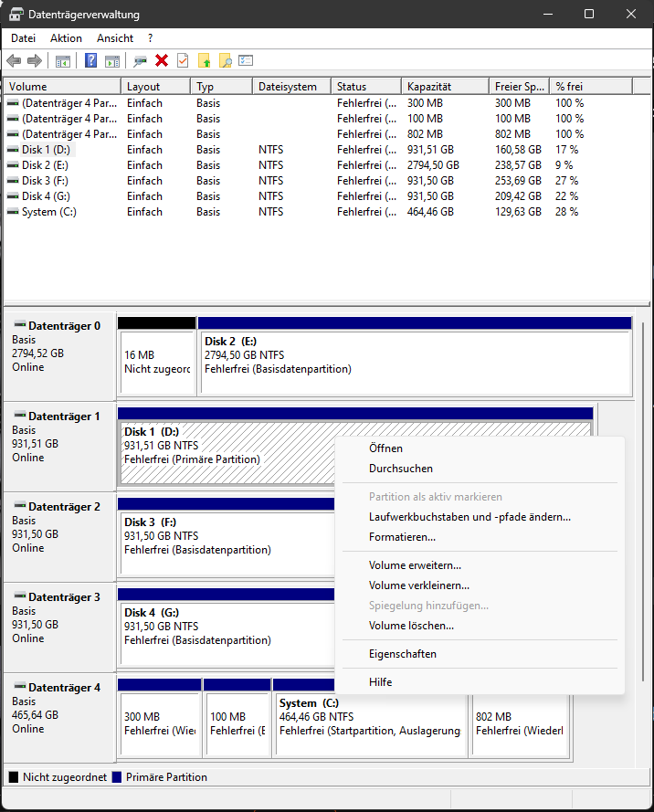This screenshot has height=812, width=654.
Task: Click the 129,63 GB free space cell
Action: click(518, 212)
